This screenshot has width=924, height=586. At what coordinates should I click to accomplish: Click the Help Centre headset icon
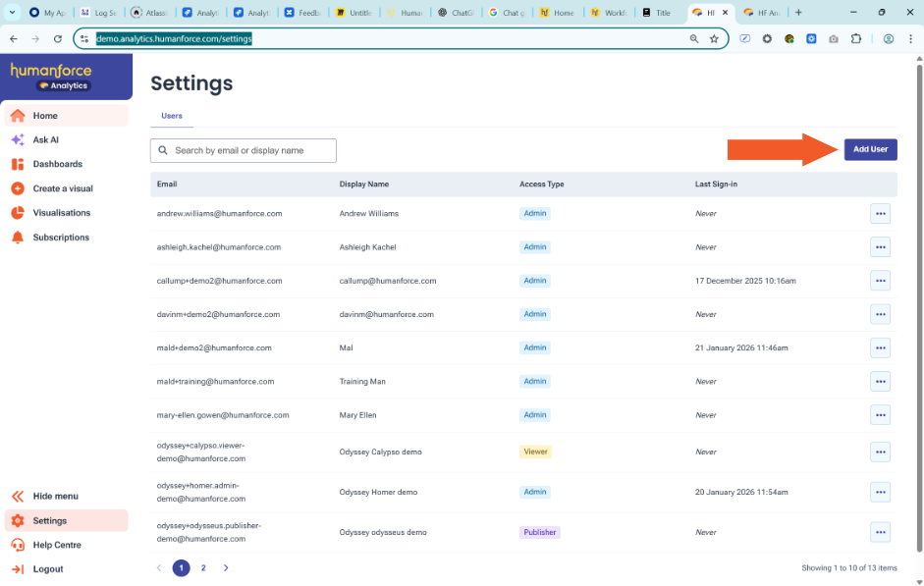tap(18, 545)
